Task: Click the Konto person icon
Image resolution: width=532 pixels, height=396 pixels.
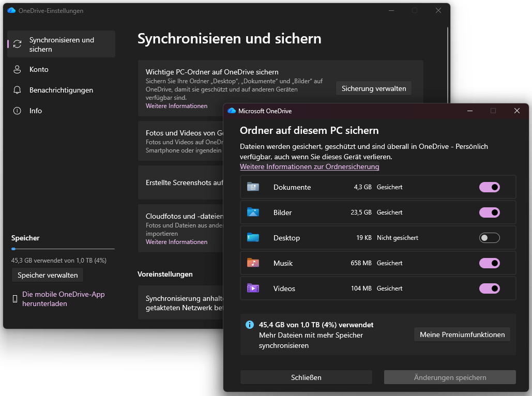Action: click(17, 70)
